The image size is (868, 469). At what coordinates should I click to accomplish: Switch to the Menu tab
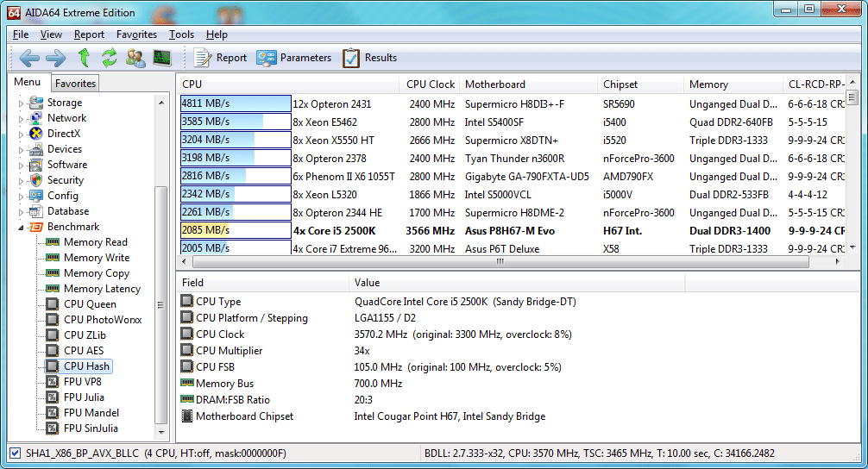[x=28, y=82]
